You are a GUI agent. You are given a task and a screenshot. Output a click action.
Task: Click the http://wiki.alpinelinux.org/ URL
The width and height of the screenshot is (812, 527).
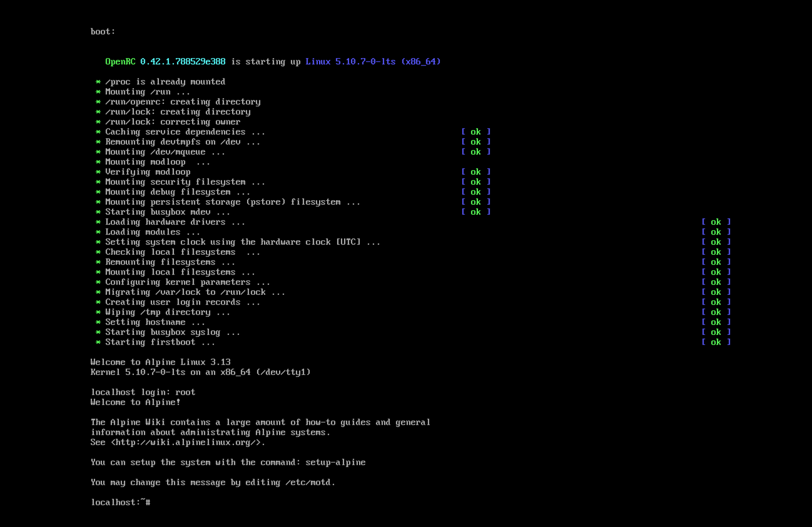188,442
